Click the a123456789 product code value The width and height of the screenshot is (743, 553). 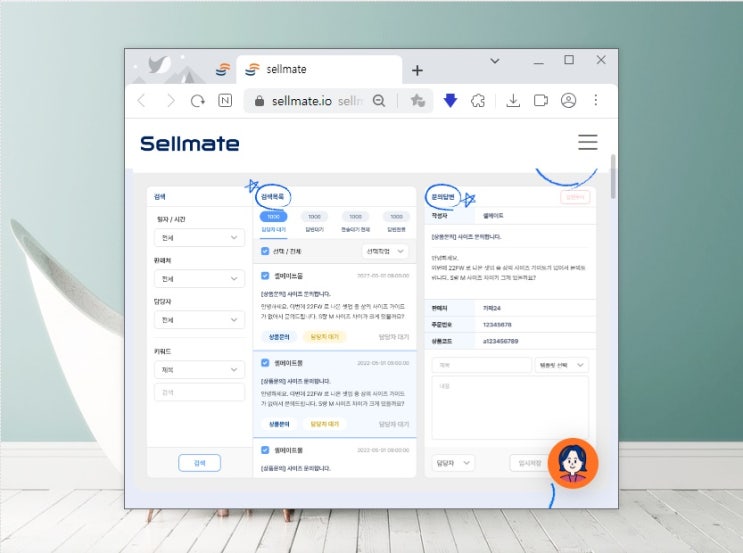(x=500, y=341)
